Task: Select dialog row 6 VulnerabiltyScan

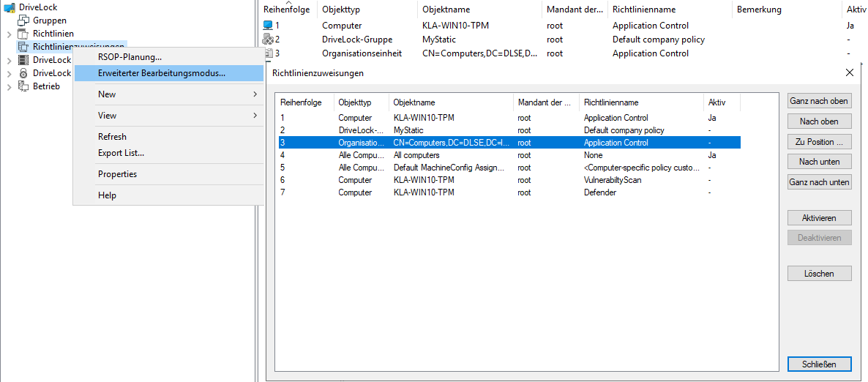Action: (509, 180)
